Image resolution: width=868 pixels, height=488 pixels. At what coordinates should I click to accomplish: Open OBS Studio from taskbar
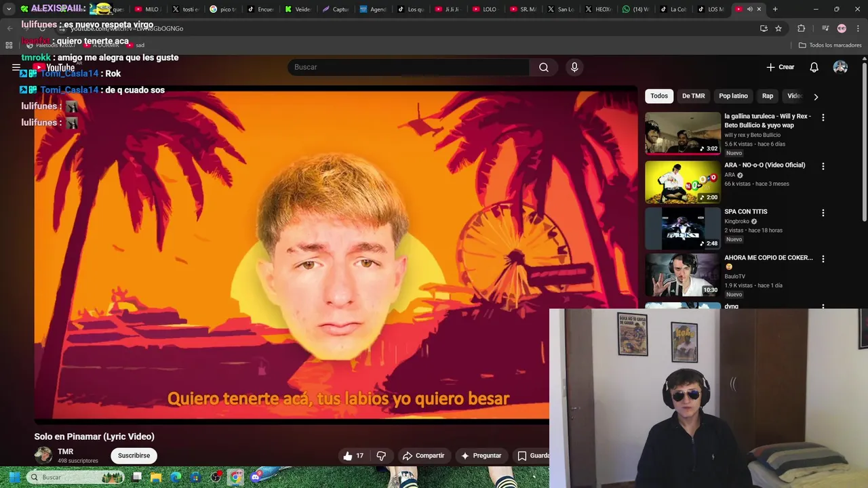(216, 477)
